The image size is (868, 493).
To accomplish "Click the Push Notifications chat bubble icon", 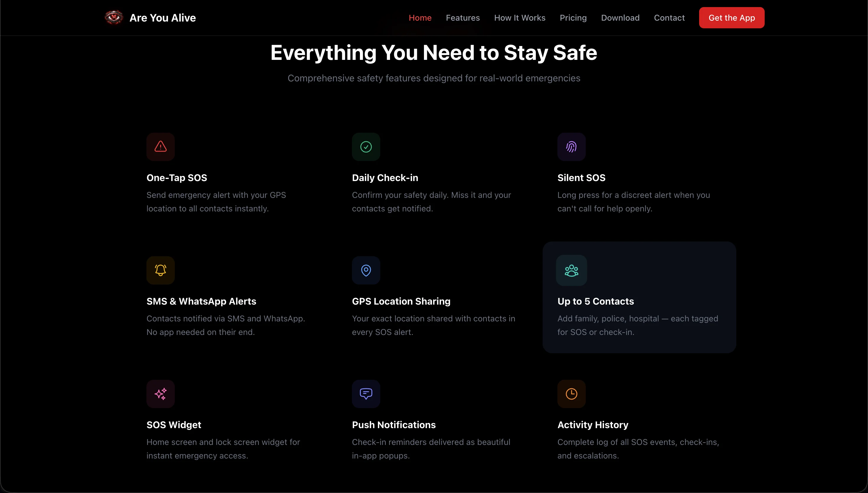I will [366, 393].
